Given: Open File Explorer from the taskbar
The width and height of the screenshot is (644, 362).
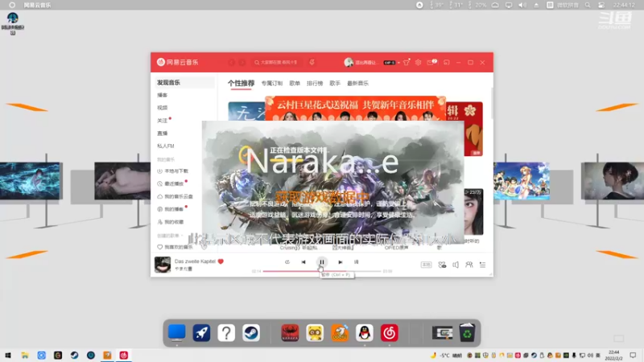Looking at the screenshot, I should [x=25, y=355].
